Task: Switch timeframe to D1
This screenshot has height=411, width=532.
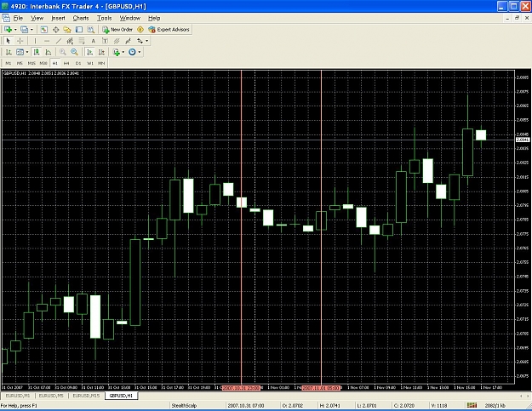Action: pyautogui.click(x=78, y=63)
